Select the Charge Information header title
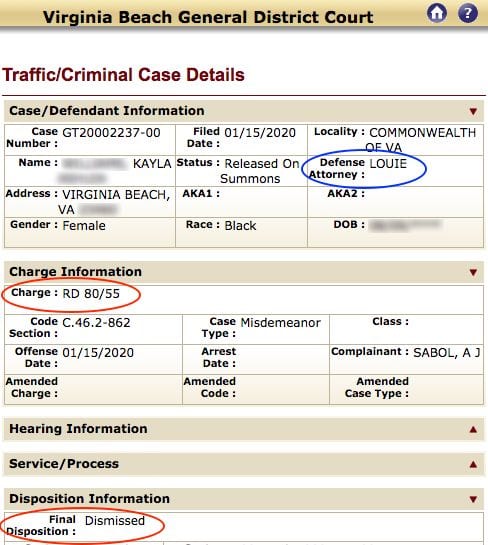The height and width of the screenshot is (545, 488). 75,272
